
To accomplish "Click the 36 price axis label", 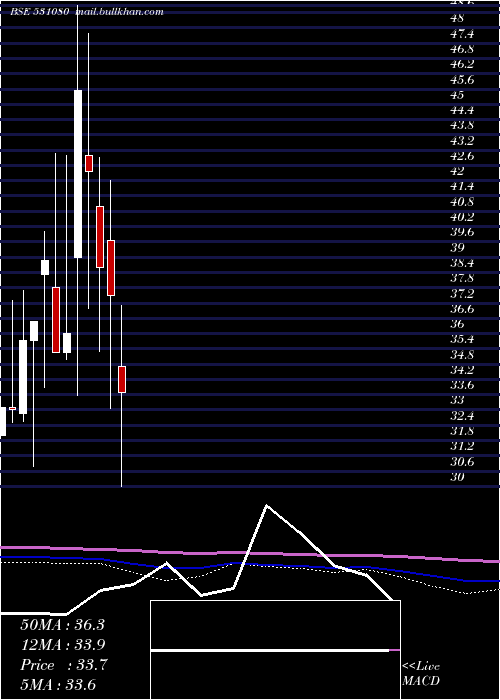I will pos(457,324).
